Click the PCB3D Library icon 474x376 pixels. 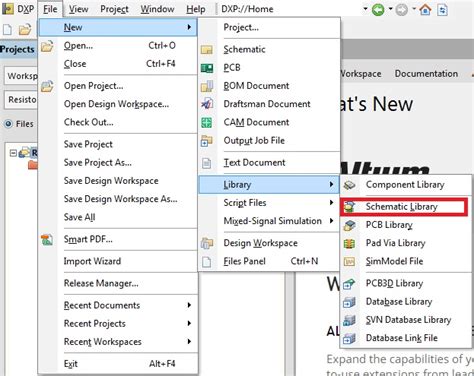click(x=349, y=284)
